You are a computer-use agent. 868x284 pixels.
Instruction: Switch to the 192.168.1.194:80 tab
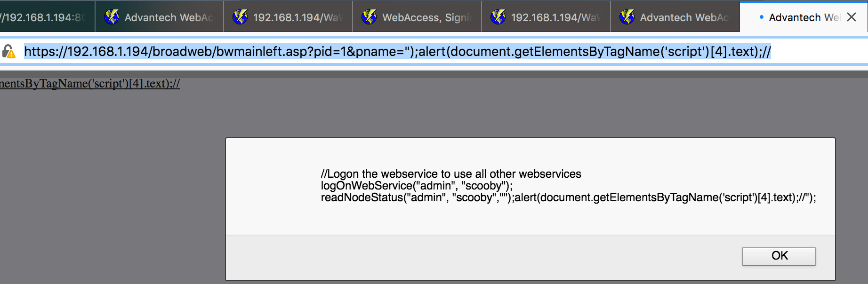pos(42,17)
